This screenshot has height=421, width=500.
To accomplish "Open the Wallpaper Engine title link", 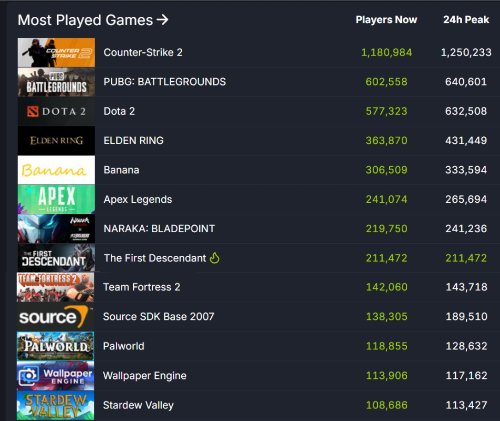I will click(145, 376).
